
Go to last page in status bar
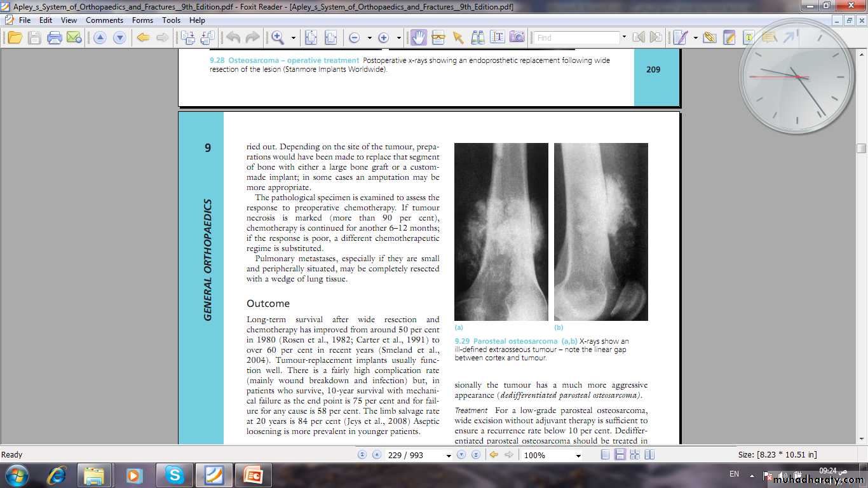click(475, 455)
